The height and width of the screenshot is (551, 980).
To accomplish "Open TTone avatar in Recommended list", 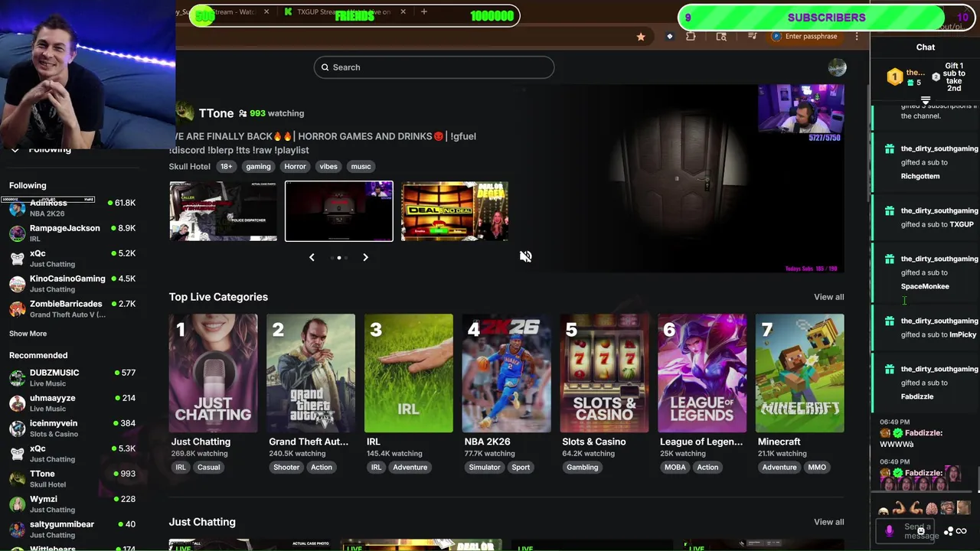I will 17,479.
